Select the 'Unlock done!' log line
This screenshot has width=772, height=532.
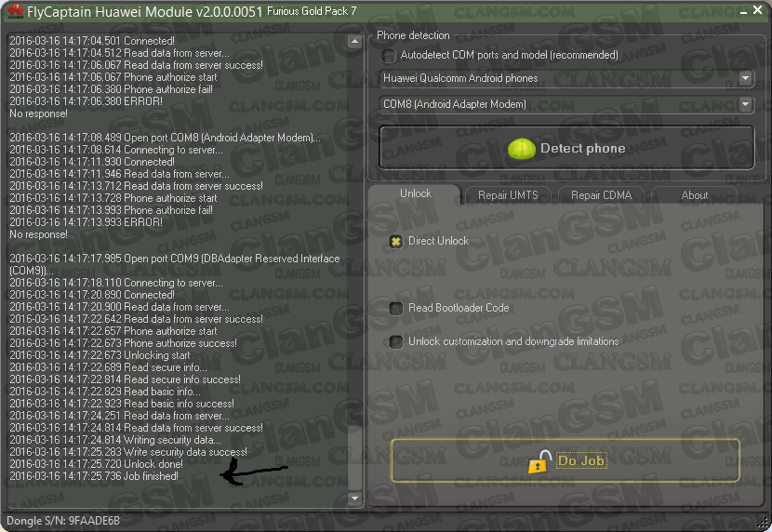[96, 464]
